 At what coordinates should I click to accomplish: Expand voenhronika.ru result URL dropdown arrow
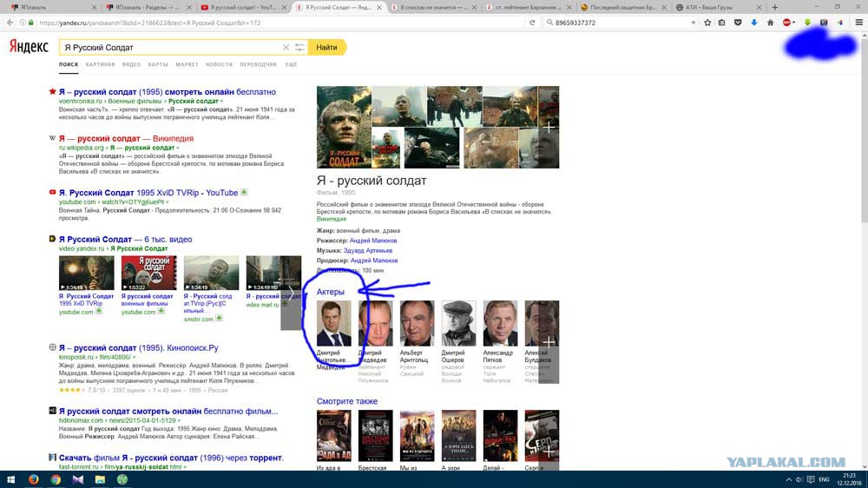[222, 102]
